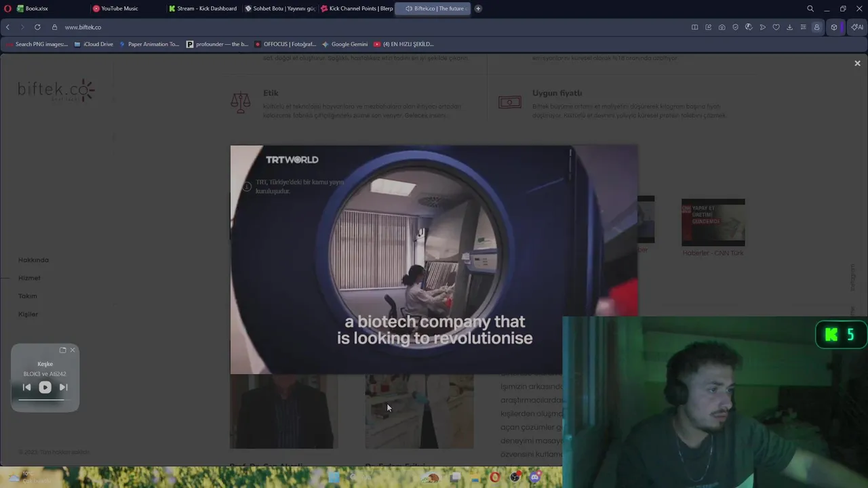Navigate to Kişiler section
Screen dimensions: 868x488
pos(28,314)
